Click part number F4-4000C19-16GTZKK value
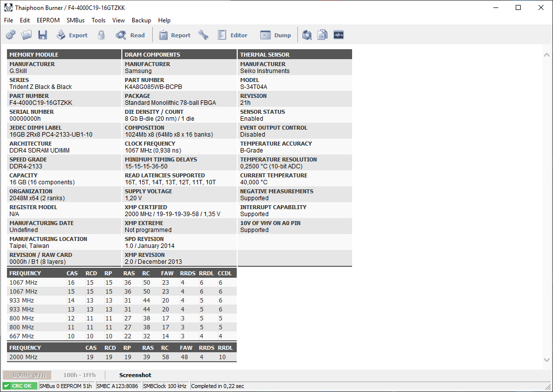Image resolution: width=553 pixels, height=392 pixels. [41, 103]
